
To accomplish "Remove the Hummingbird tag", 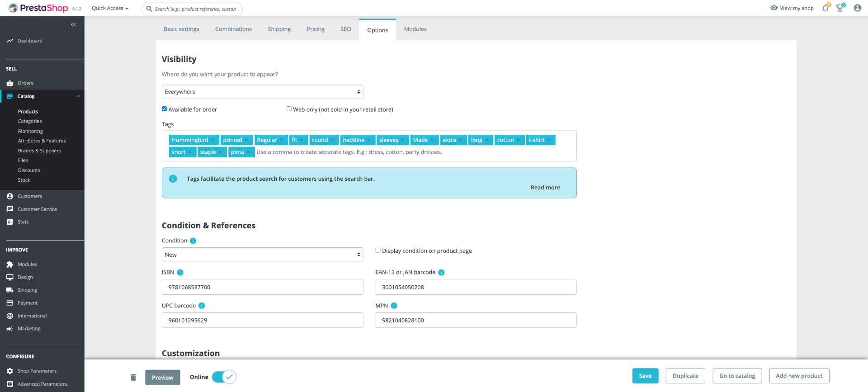I will coord(212,140).
